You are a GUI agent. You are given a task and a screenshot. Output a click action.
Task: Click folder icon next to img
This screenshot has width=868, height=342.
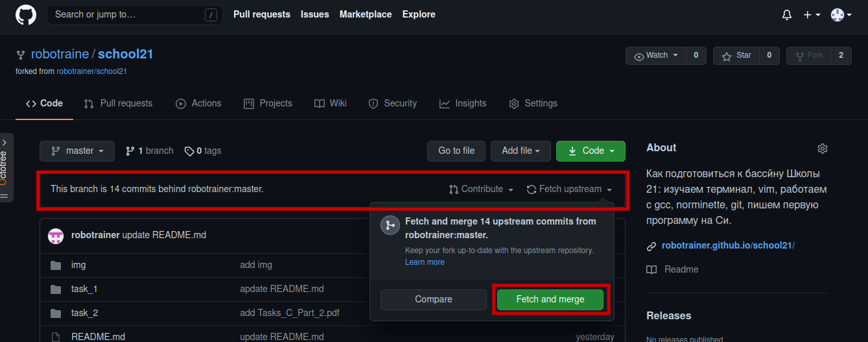[x=56, y=265]
